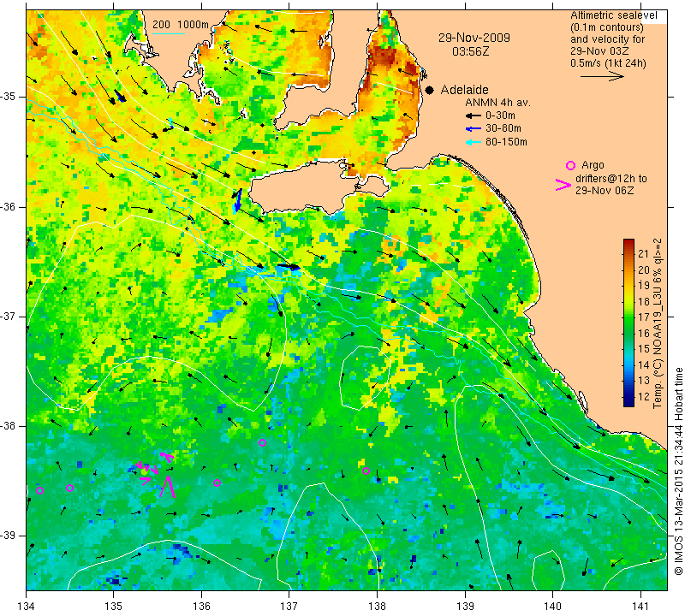Click the magenta drifter legend chevron
The image size is (685, 616).
pyautogui.click(x=563, y=185)
